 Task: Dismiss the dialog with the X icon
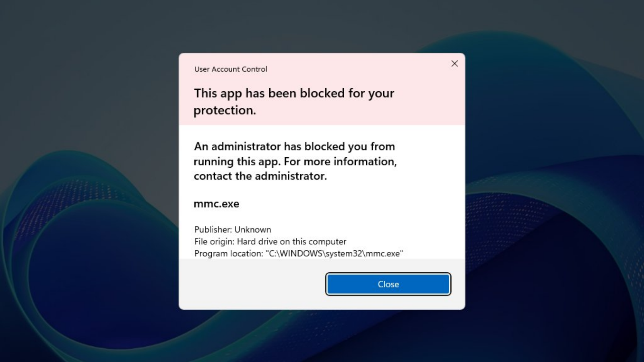pyautogui.click(x=454, y=64)
